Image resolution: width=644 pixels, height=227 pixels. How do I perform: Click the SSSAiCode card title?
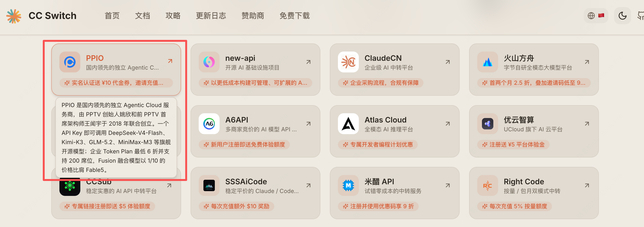click(x=246, y=182)
